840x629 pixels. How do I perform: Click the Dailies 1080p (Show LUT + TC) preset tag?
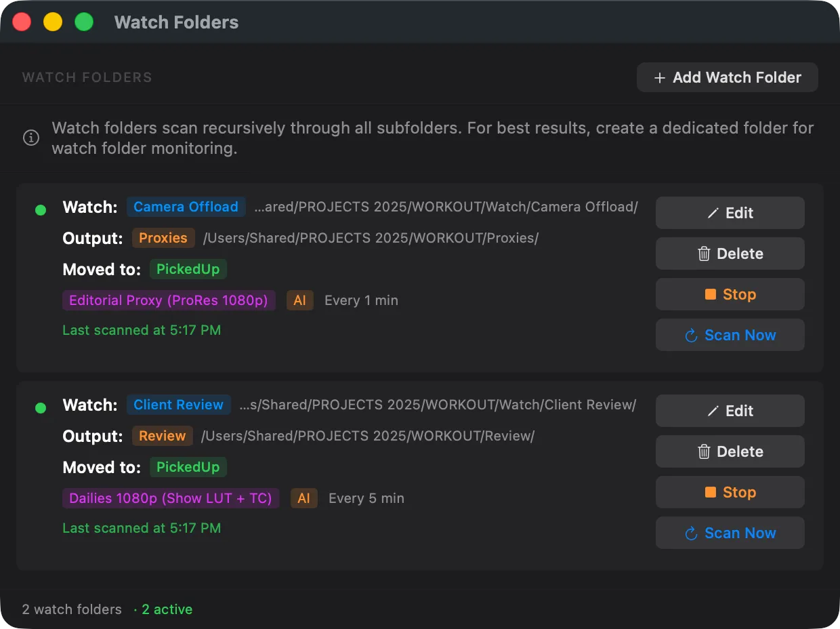pos(171,498)
